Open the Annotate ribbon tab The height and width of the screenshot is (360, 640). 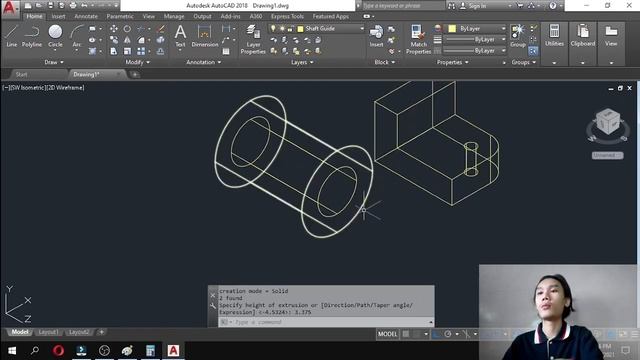pos(86,16)
